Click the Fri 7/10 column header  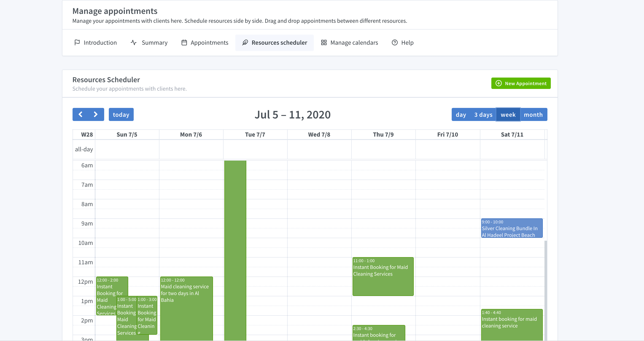pos(447,134)
